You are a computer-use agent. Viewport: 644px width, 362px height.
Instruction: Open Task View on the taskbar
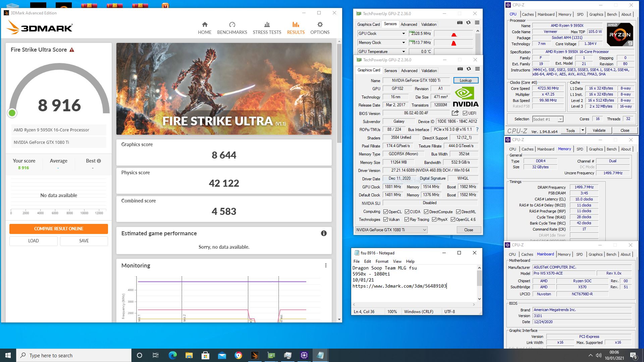tap(155, 355)
